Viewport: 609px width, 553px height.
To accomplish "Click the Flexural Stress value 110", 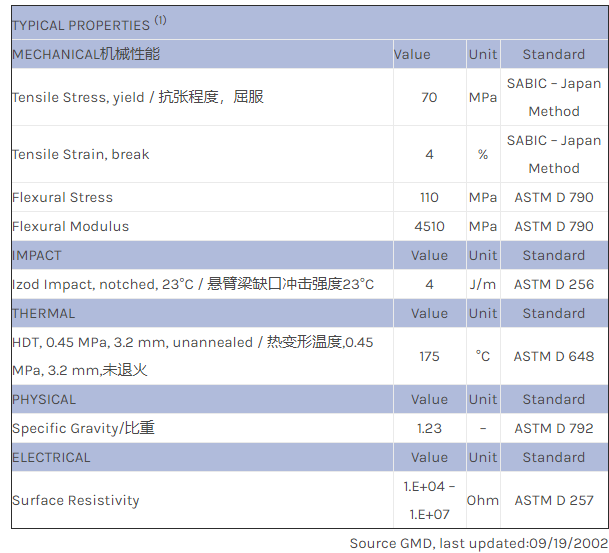I will [429, 197].
